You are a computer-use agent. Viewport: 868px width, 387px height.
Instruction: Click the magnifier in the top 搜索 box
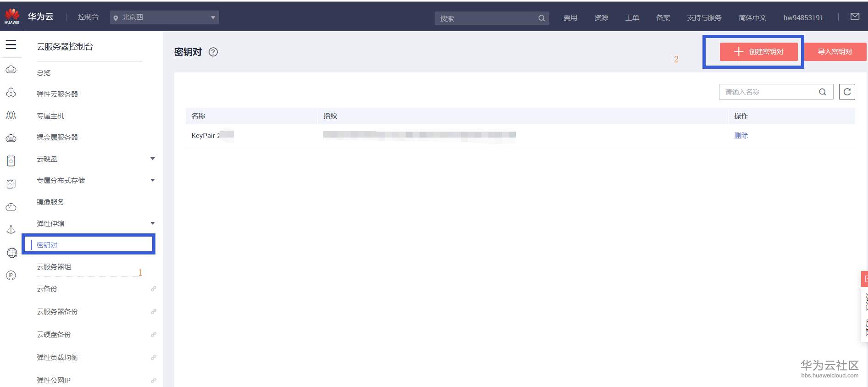click(x=542, y=18)
